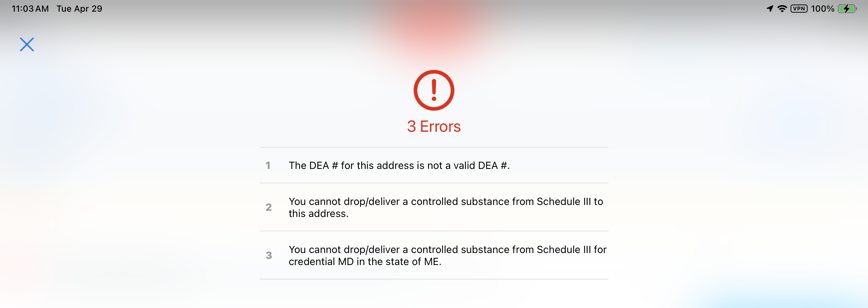Close the errors screen with the X

pyautogui.click(x=27, y=44)
